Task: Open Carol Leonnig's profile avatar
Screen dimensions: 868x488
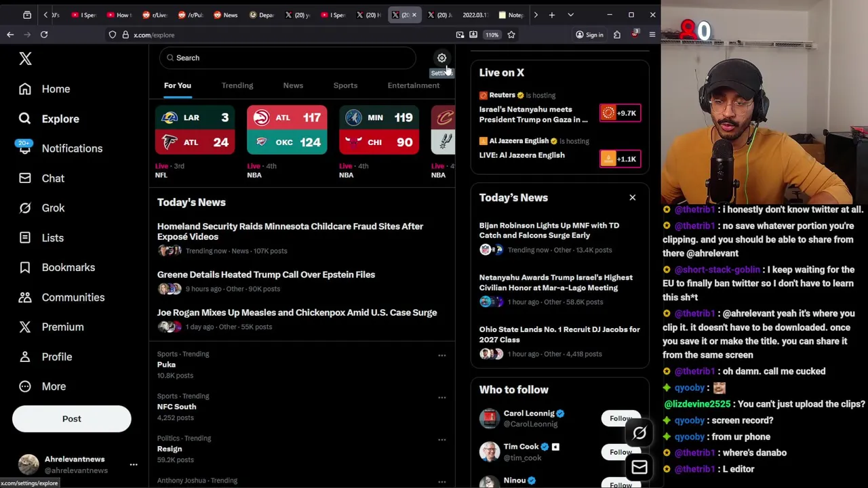Action: (x=489, y=418)
